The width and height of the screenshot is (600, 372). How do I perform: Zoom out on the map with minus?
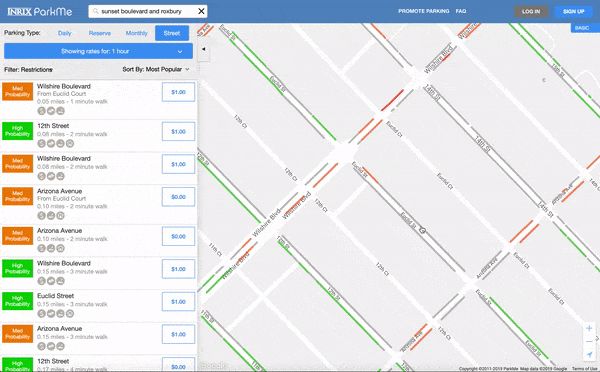pos(589,341)
